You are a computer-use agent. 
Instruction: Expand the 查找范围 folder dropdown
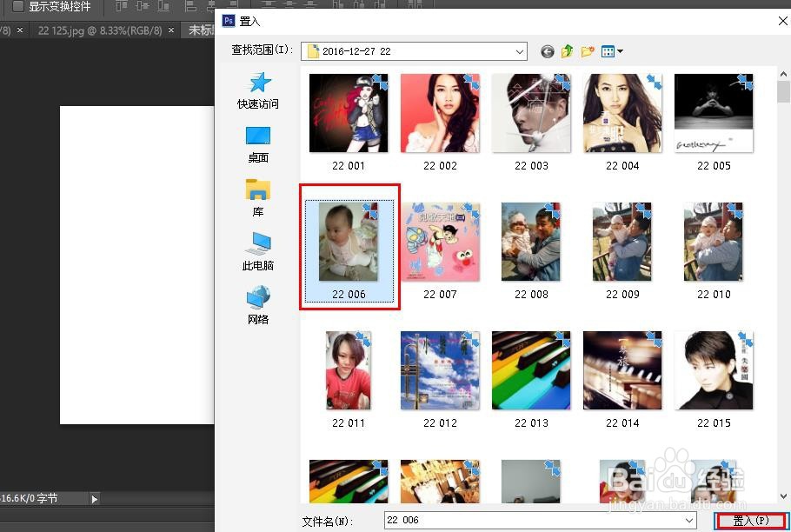pos(519,51)
